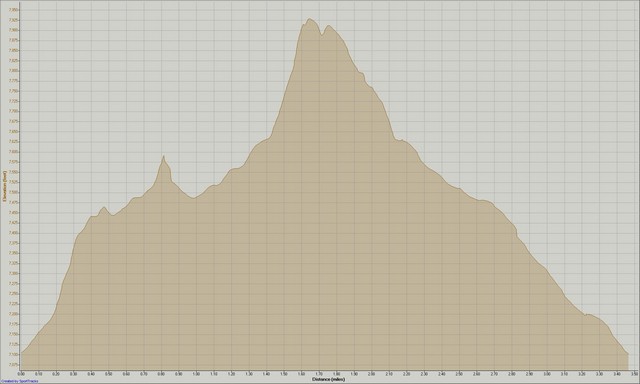Image resolution: width=640 pixels, height=384 pixels.
Task: Click the 7,700 elevation axis label
Action: coord(13,111)
